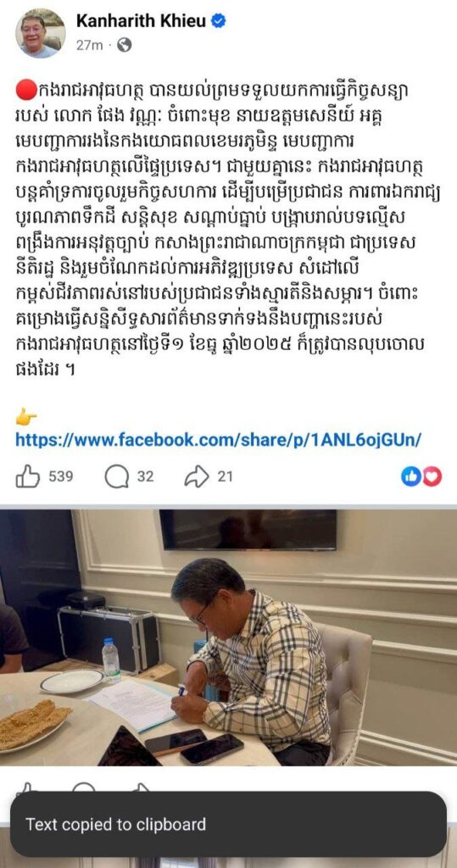Like the post with the thumbs-up icon
457x868 pixels.
click(28, 476)
